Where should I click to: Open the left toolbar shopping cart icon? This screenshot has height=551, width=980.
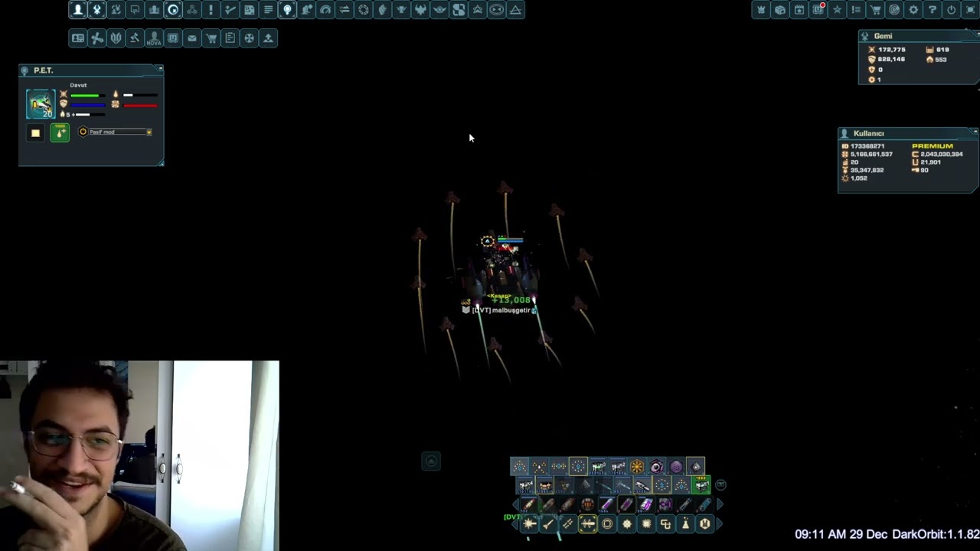211,37
